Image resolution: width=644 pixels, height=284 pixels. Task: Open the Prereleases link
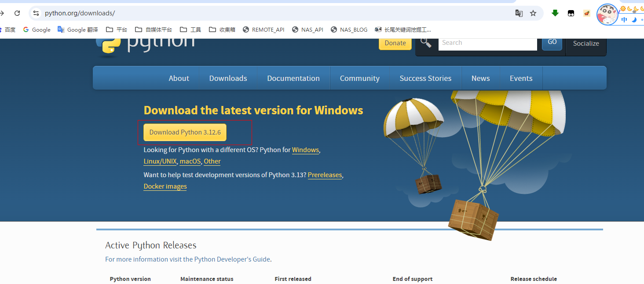(325, 175)
